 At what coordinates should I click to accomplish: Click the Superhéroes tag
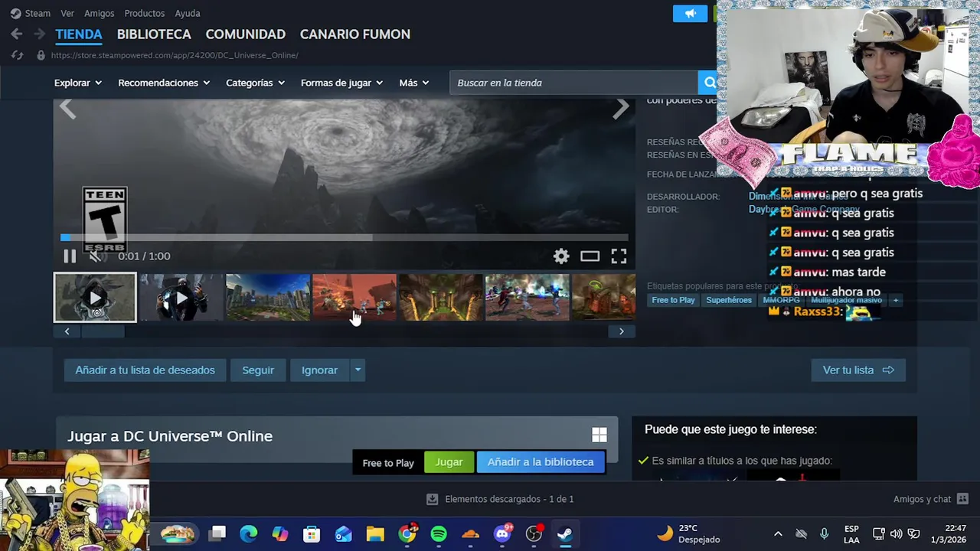point(729,300)
